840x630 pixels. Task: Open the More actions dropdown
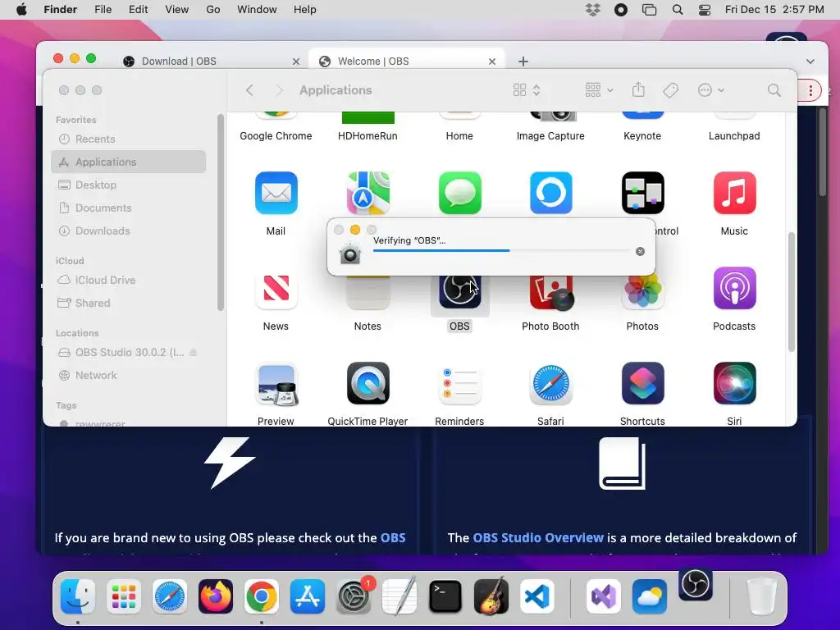[x=711, y=90]
